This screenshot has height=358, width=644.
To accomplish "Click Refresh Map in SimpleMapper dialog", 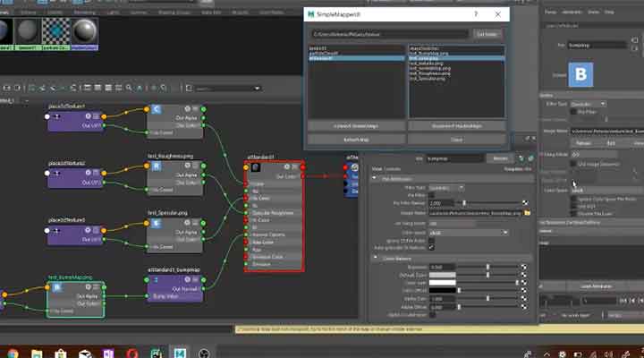I will (x=356, y=140).
